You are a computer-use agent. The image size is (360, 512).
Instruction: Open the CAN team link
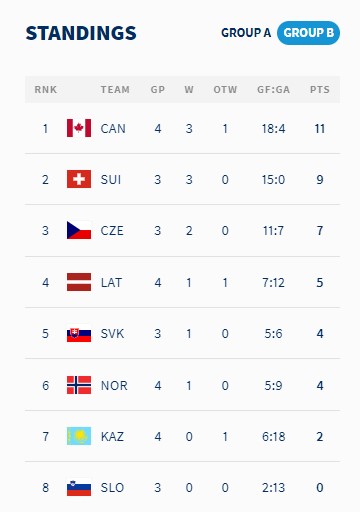113,128
